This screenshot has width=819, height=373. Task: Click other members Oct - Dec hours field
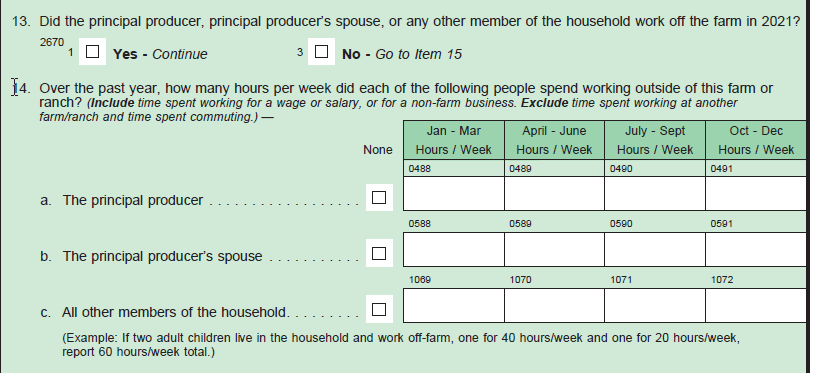[756, 306]
